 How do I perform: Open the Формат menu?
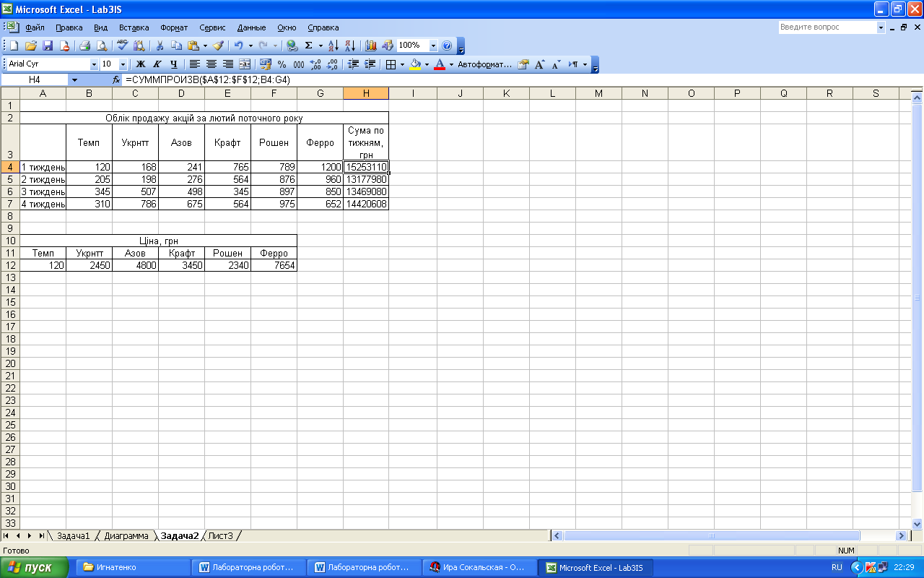coord(174,27)
